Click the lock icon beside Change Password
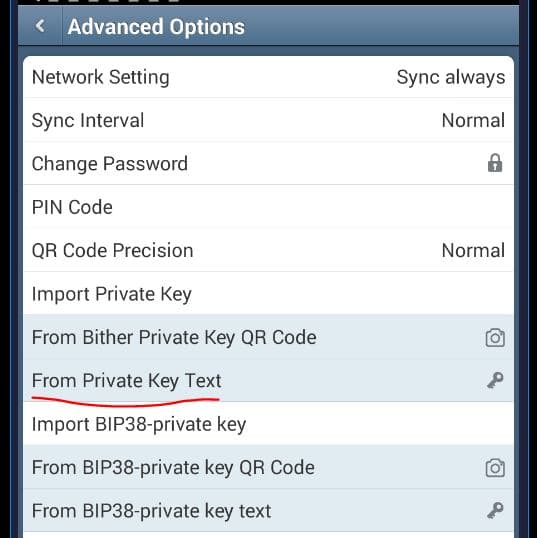 point(494,163)
